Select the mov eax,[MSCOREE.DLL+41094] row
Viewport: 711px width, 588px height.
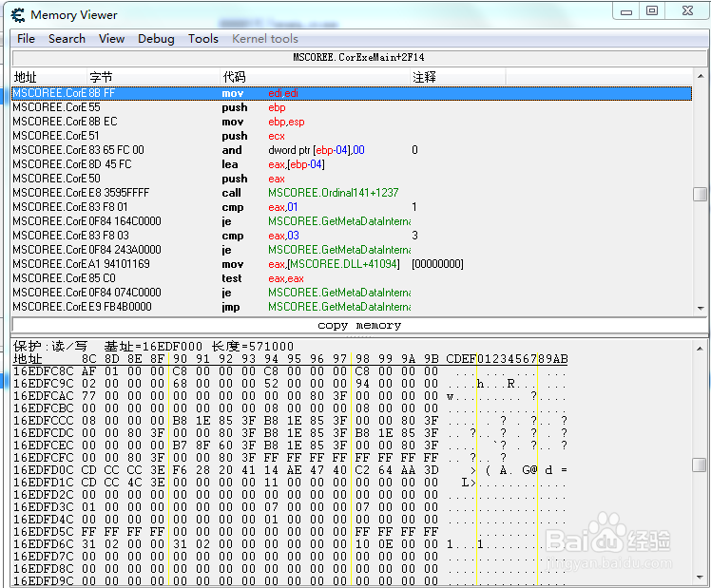[352, 264]
